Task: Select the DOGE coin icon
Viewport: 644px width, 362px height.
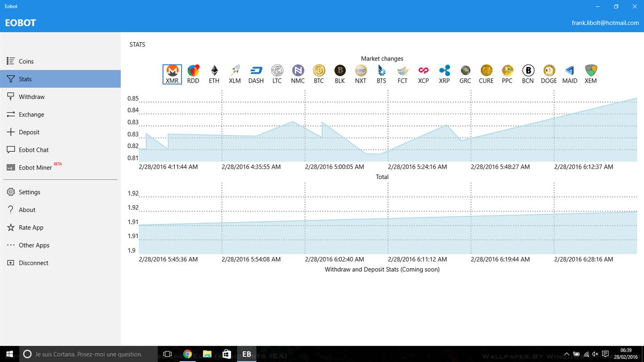Action: pos(549,74)
